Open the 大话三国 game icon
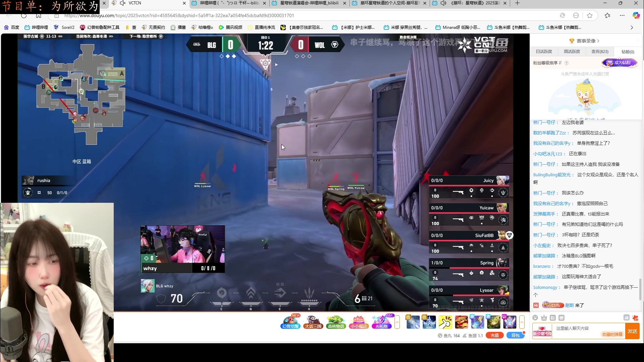The height and width of the screenshot is (362, 644). point(313,322)
